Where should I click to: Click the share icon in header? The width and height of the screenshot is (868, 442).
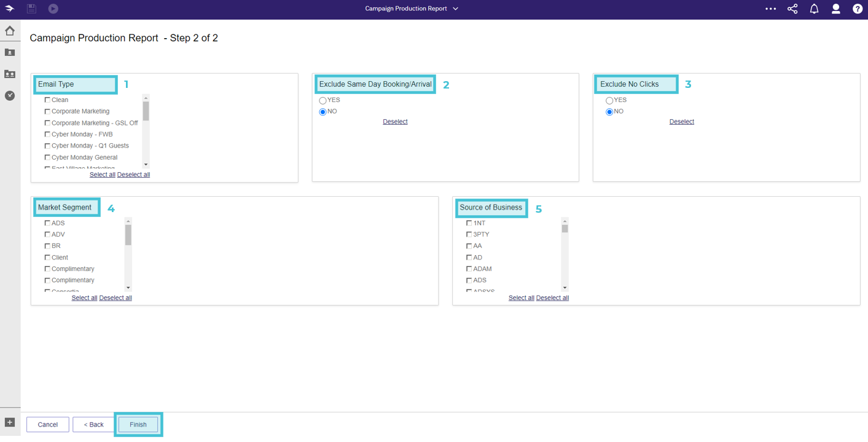tap(792, 9)
